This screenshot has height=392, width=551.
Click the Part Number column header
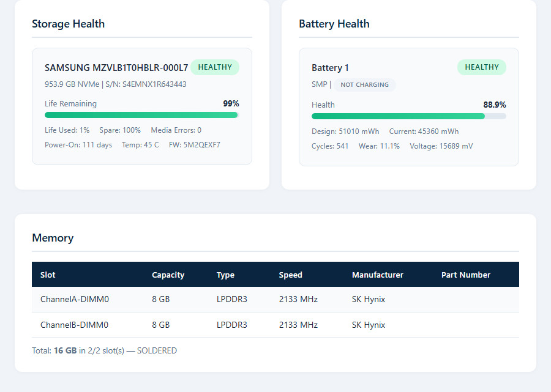tap(466, 275)
